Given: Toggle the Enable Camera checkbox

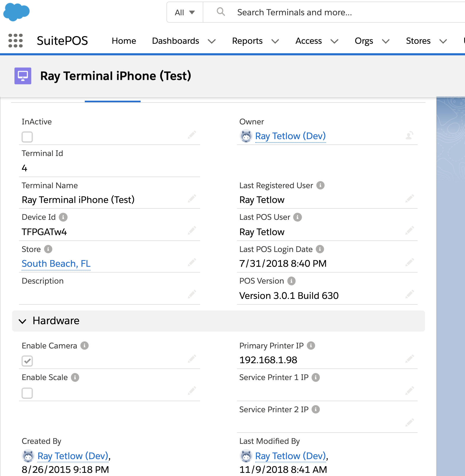Looking at the screenshot, I should point(27,361).
